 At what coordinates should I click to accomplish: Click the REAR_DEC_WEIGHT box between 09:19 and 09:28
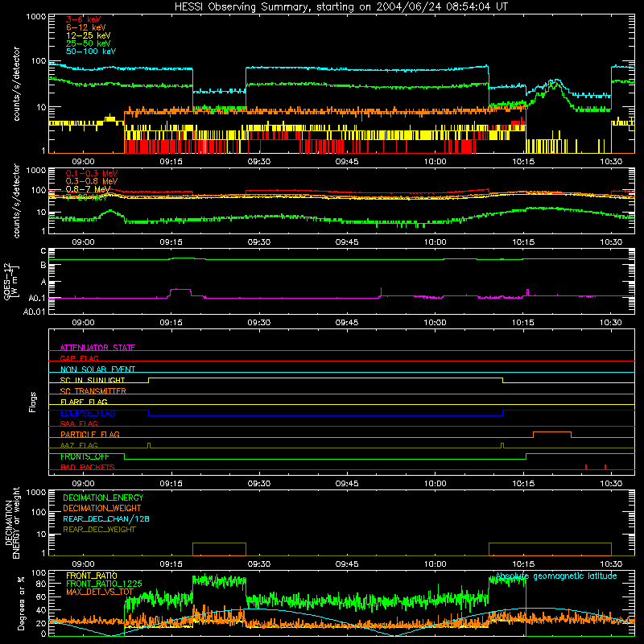pyautogui.click(x=219, y=549)
